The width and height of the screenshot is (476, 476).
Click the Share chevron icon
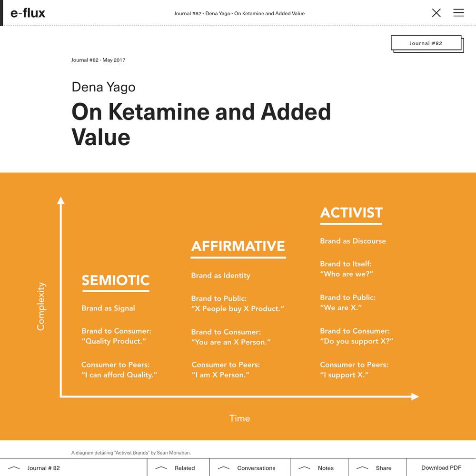tap(362, 468)
